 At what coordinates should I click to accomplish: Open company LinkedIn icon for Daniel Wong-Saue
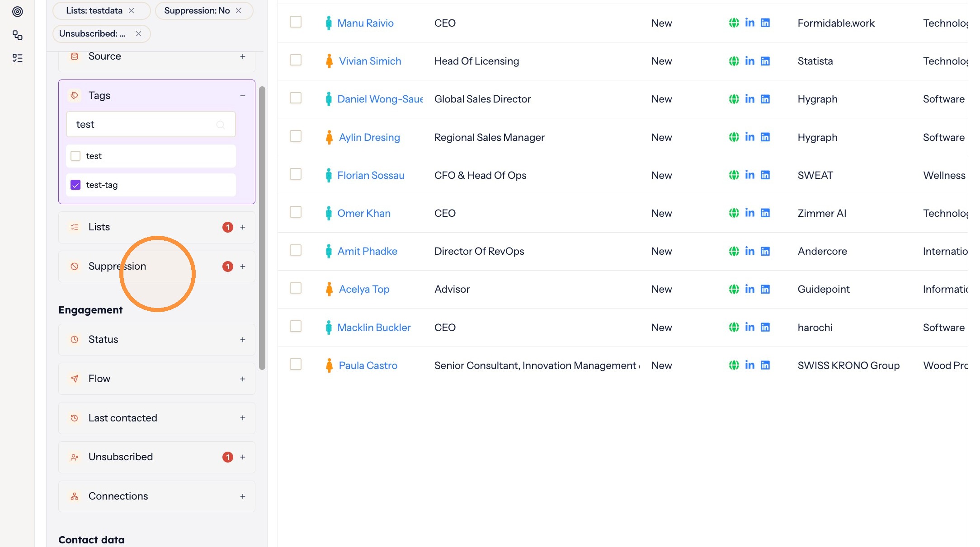point(765,99)
